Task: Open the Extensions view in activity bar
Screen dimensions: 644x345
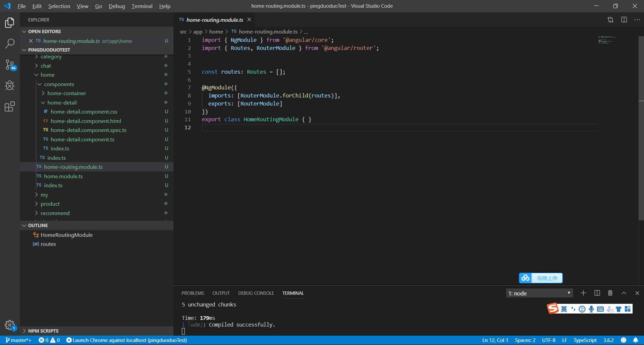Action: [x=10, y=107]
